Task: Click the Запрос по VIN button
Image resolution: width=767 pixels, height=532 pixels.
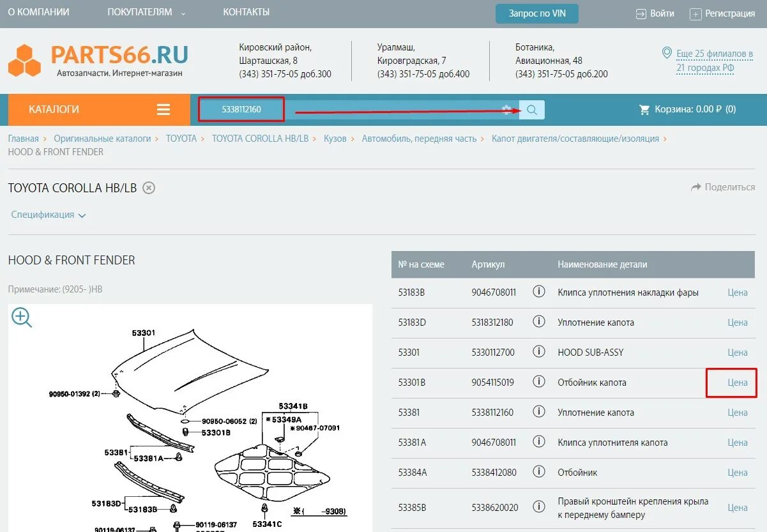Action: 537,13
